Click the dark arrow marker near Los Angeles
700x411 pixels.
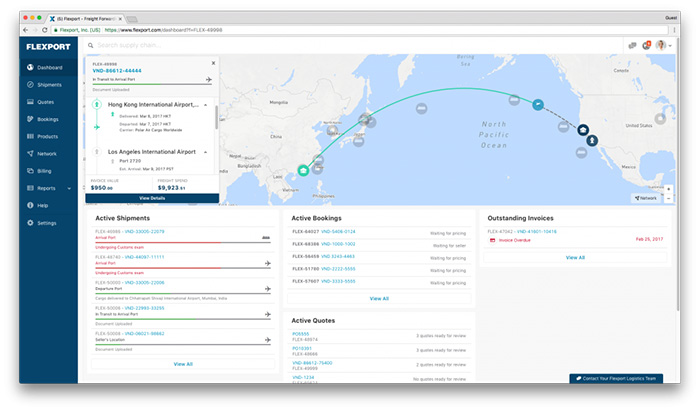(x=592, y=141)
